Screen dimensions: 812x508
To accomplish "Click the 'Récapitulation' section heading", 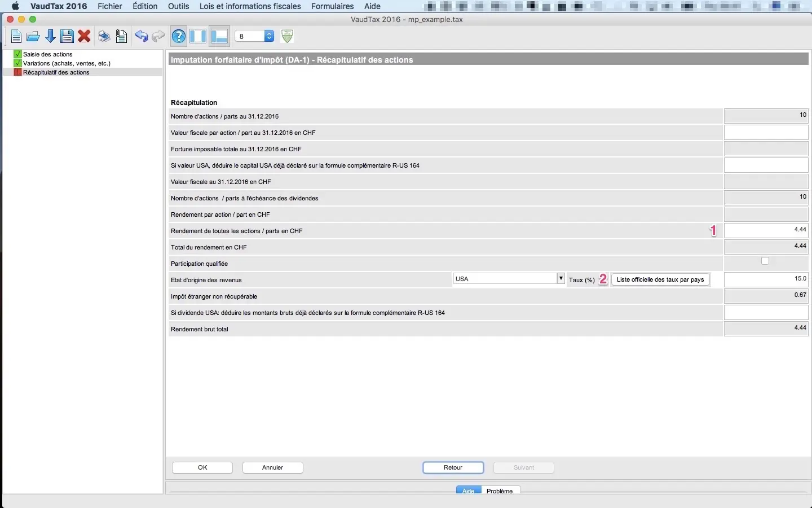I will click(194, 103).
